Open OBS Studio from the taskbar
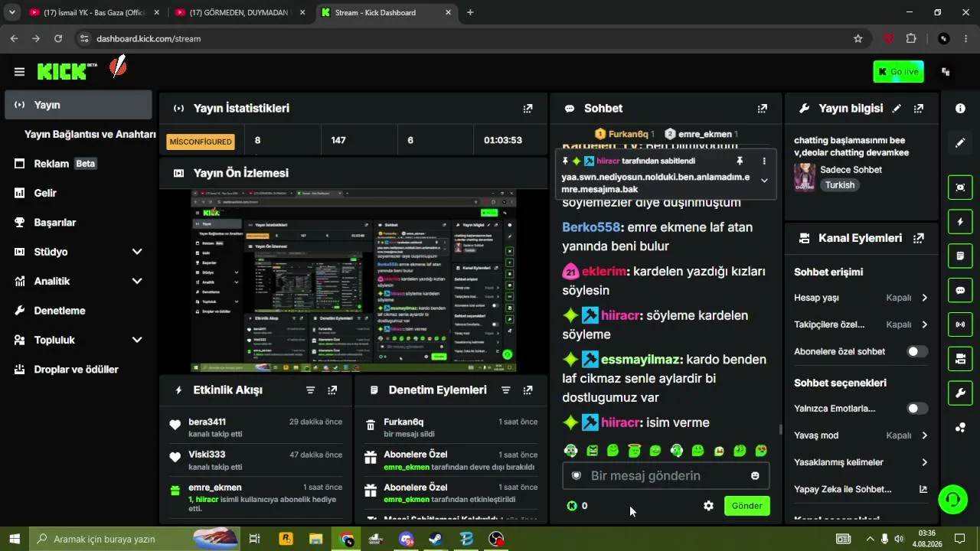The height and width of the screenshot is (551, 980). (496, 539)
